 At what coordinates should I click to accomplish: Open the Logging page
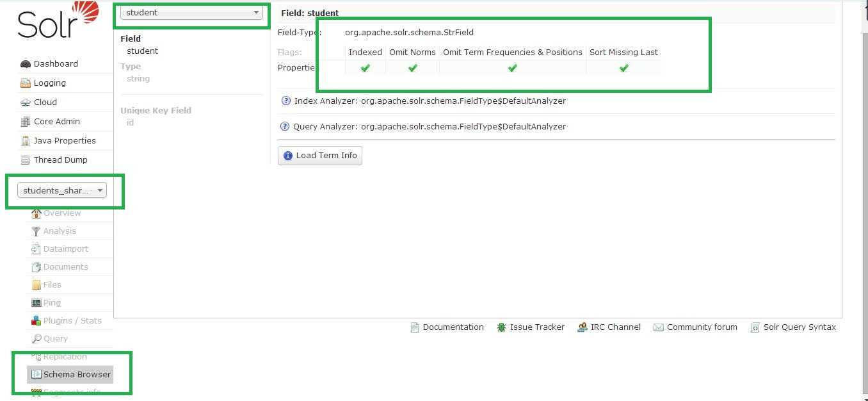(50, 83)
